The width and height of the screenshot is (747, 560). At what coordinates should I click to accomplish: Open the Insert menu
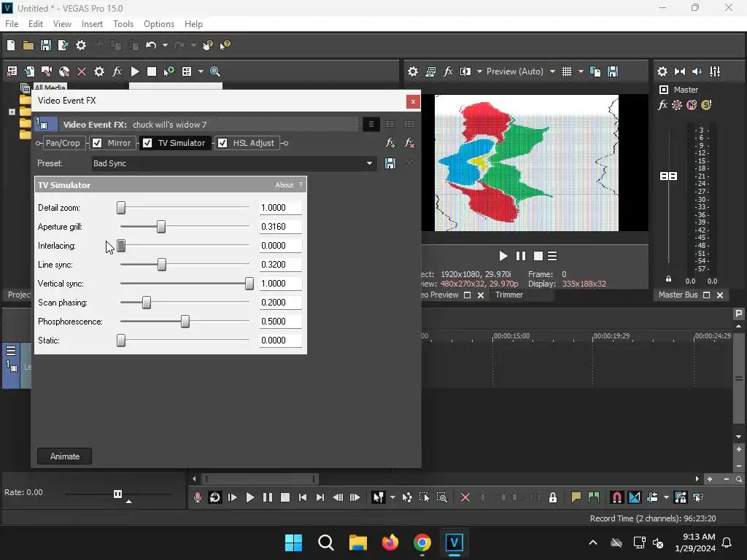[x=92, y=24]
